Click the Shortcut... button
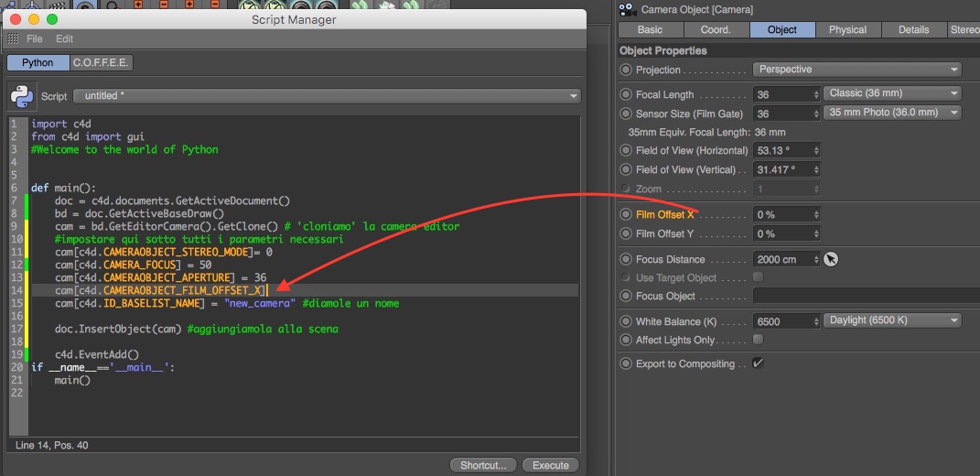980x476 pixels. pyautogui.click(x=483, y=465)
